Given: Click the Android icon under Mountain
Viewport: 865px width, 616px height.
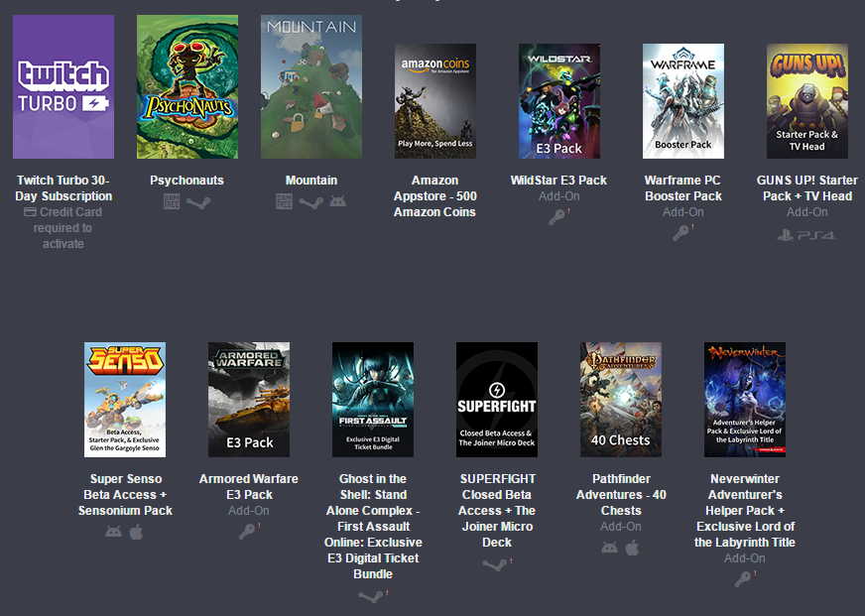Looking at the screenshot, I should [337, 201].
